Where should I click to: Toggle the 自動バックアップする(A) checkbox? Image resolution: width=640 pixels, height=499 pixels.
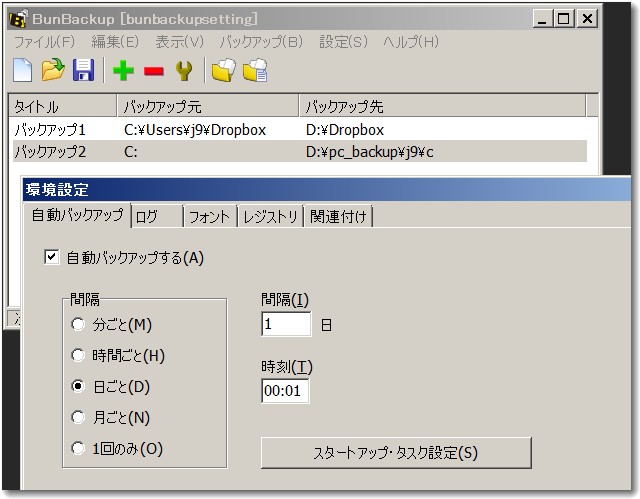click(x=52, y=258)
